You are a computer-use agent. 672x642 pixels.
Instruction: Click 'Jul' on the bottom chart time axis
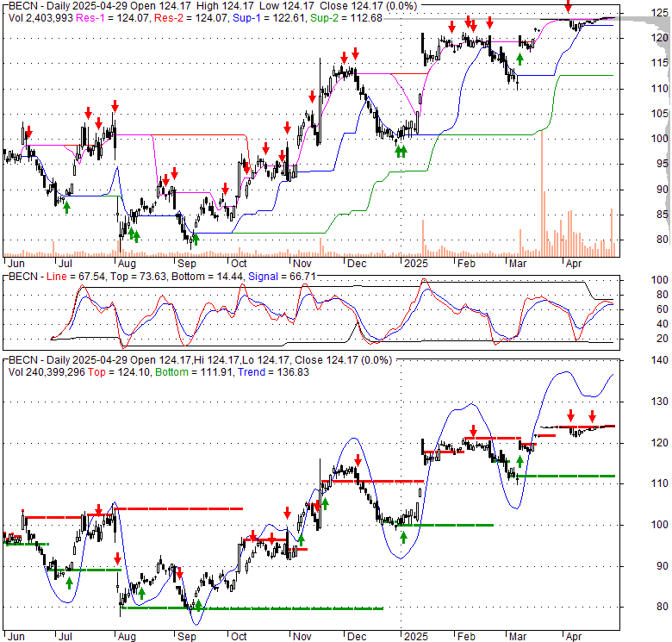(x=65, y=637)
